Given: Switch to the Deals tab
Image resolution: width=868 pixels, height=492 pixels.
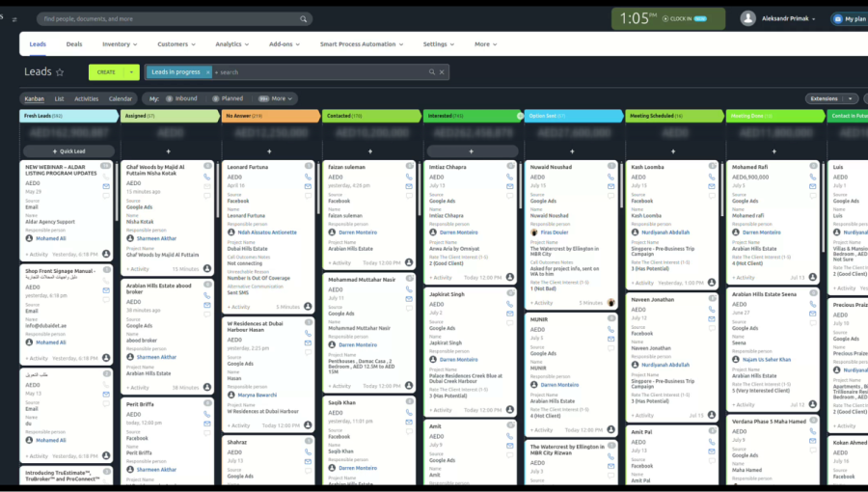Looking at the screenshot, I should coord(74,44).
